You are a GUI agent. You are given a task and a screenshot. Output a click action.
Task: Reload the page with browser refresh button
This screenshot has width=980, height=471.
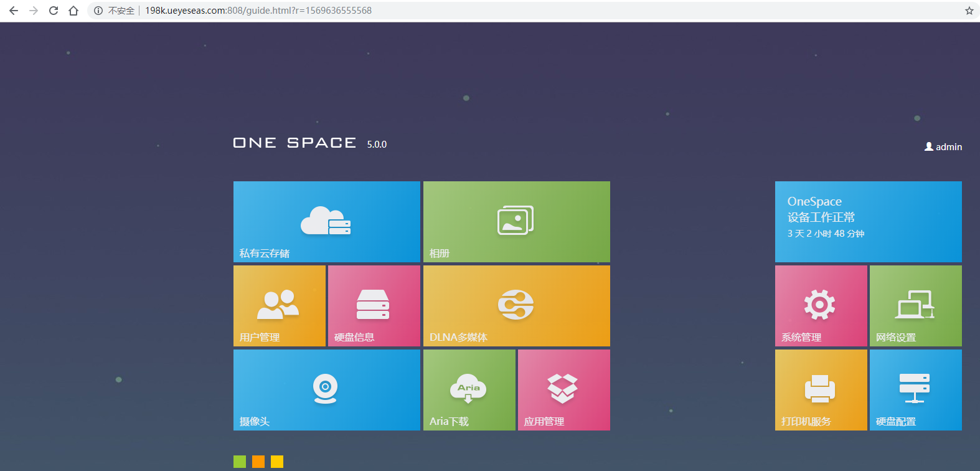tap(54, 11)
